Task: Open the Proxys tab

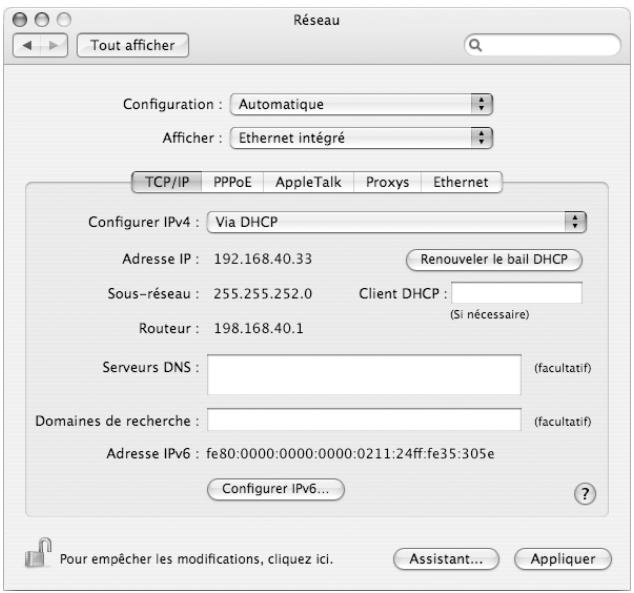Action: click(387, 182)
